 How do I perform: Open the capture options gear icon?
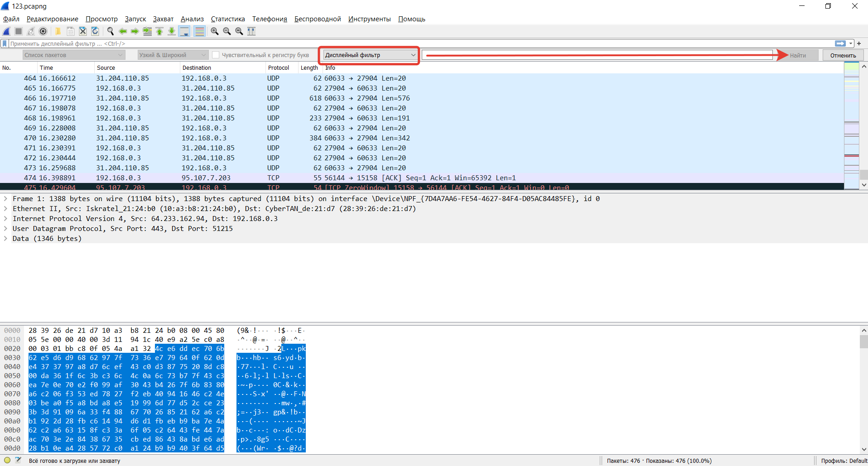[43, 31]
